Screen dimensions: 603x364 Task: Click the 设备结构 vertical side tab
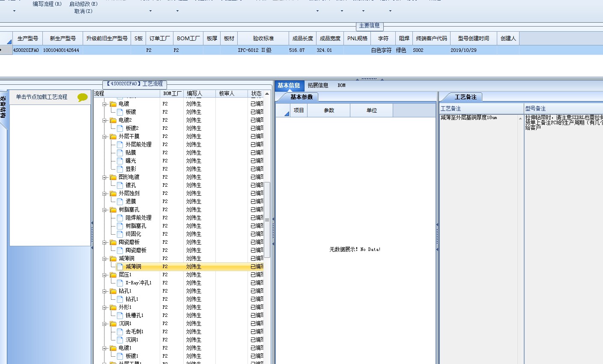(x=3, y=107)
